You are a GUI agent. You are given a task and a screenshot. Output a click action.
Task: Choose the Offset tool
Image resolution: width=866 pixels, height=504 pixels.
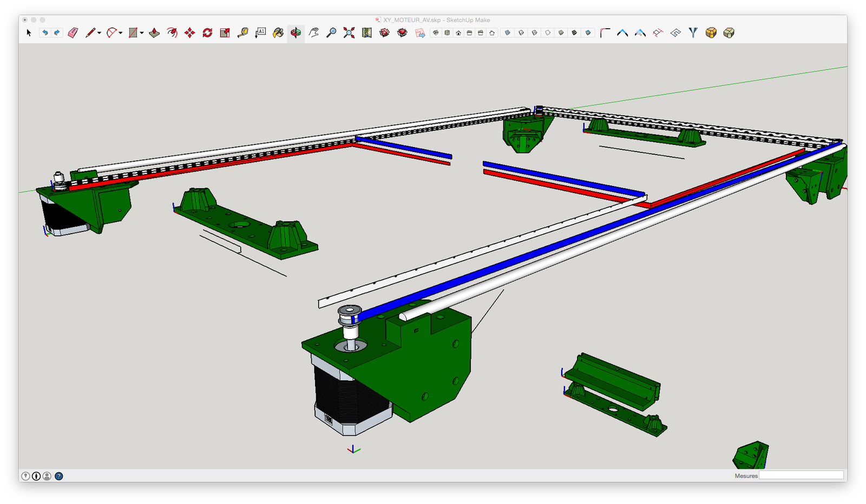(172, 33)
